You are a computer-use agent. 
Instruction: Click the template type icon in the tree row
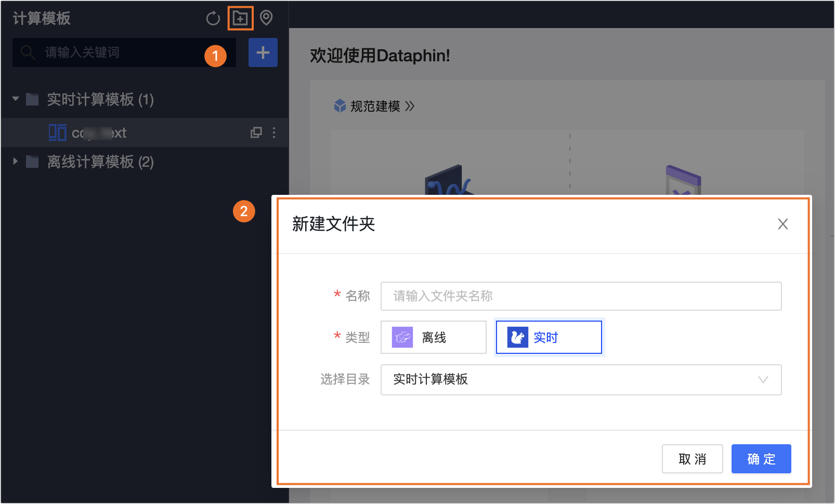click(x=57, y=132)
